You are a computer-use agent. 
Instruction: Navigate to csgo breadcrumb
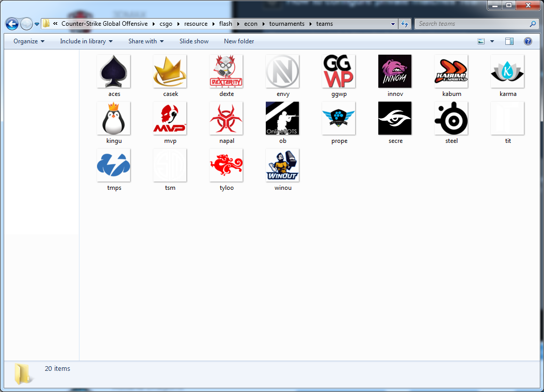(x=166, y=24)
